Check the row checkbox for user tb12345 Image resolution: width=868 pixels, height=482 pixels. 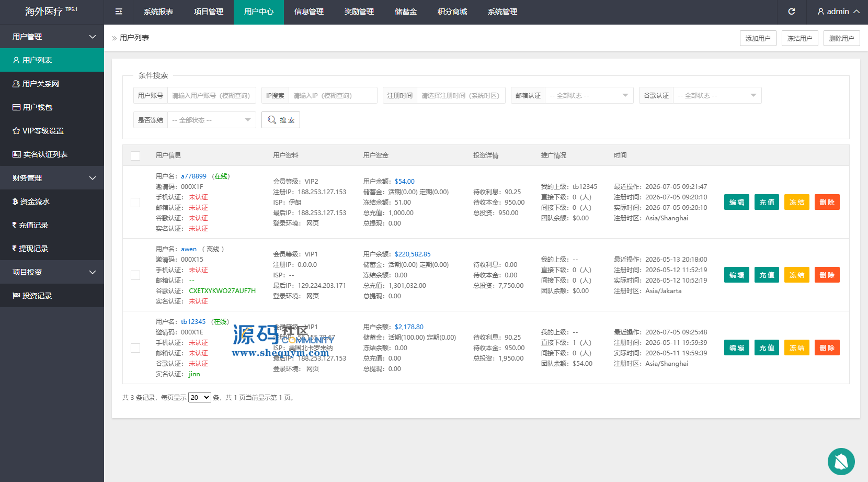135,348
